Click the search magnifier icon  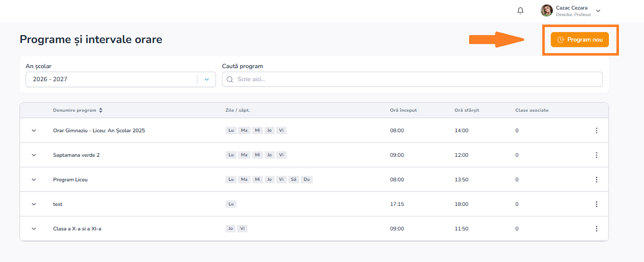[x=230, y=79]
